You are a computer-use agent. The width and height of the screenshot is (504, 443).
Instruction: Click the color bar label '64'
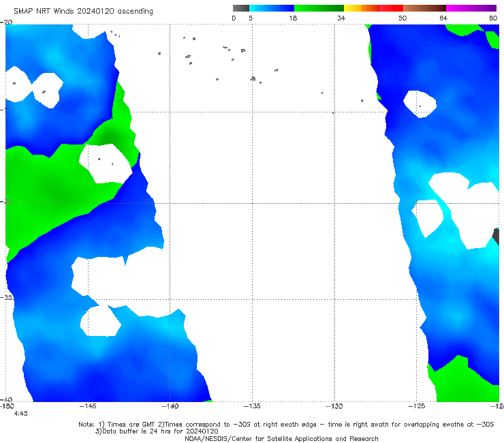[443, 18]
